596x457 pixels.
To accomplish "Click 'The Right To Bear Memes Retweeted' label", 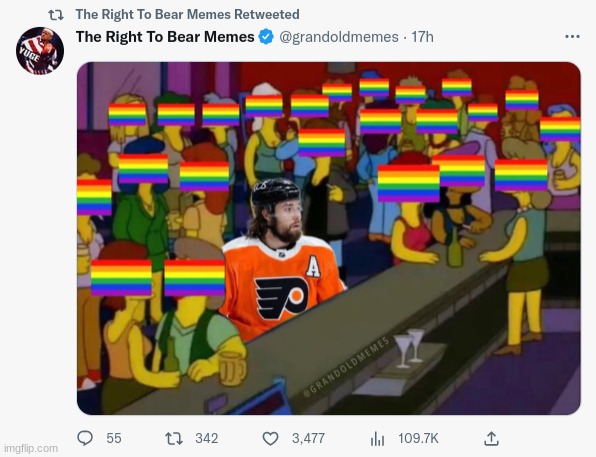I will coord(187,14).
